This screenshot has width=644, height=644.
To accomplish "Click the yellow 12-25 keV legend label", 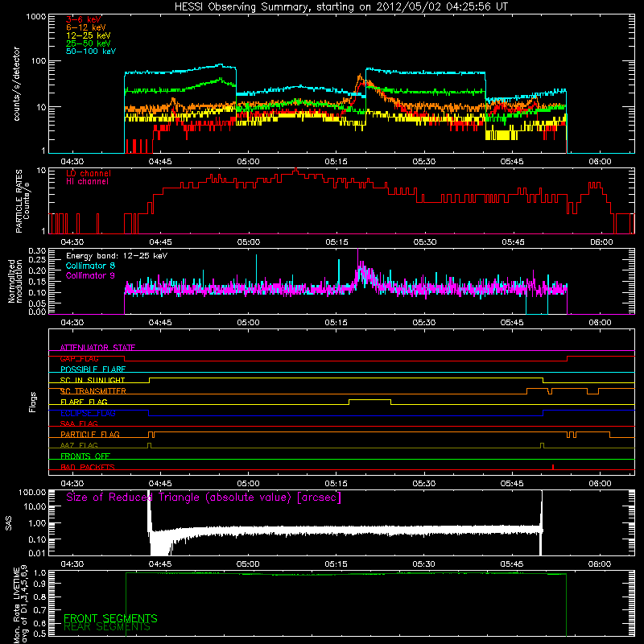I will click(x=89, y=35).
